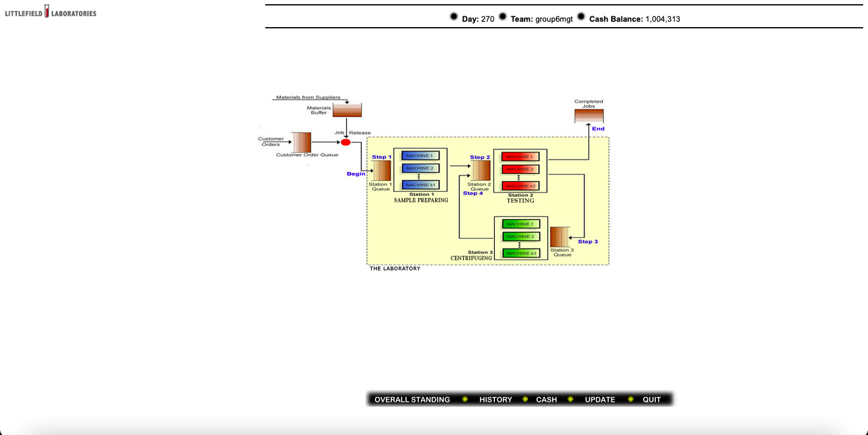Select Machine k2 in Station 2

click(520, 185)
